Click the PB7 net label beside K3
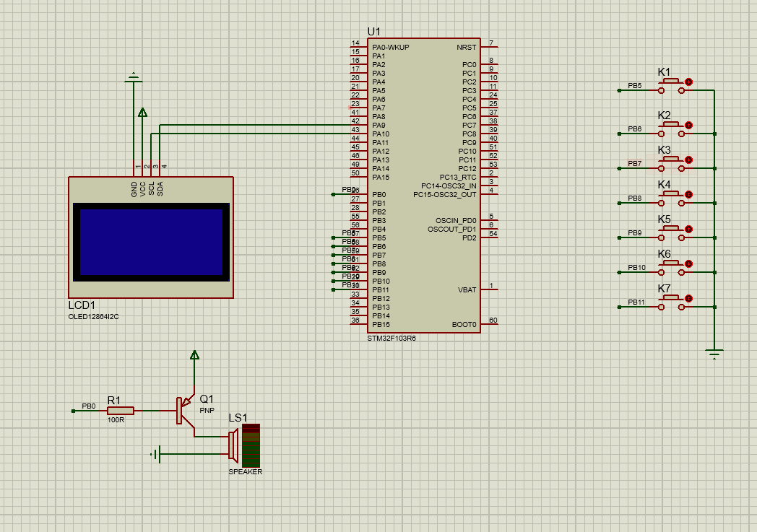 (635, 164)
